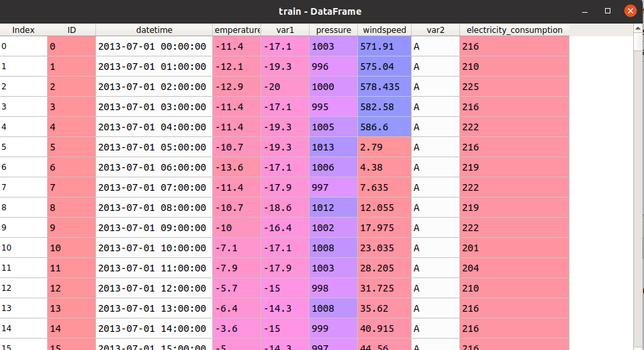Select windspeed cell 12.055
Screen dimensions: 644x350
pyautogui.click(x=384, y=208)
